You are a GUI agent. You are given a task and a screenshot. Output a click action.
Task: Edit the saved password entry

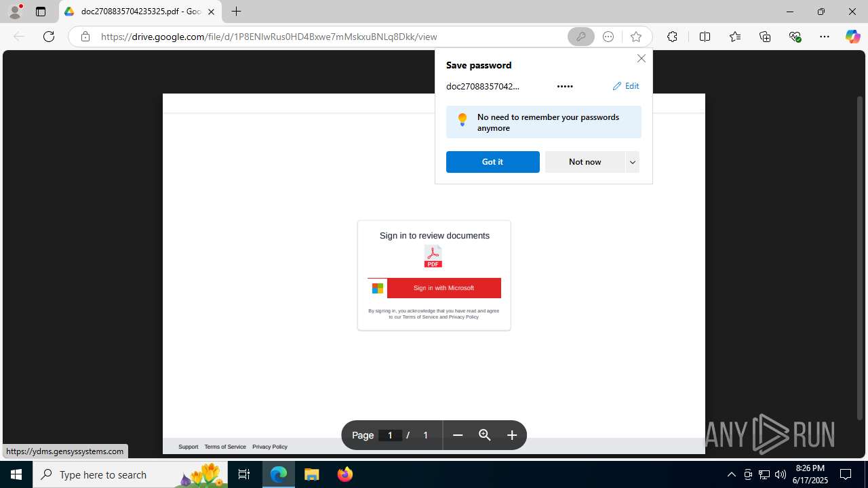626,86
